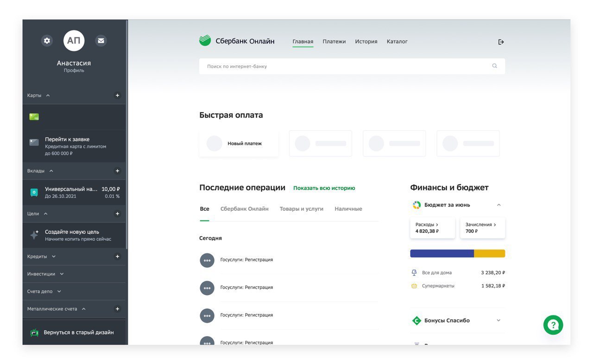Viewport: 593px width, 364px height.
Task: Click the Sberbank Online logo
Action: (237, 41)
